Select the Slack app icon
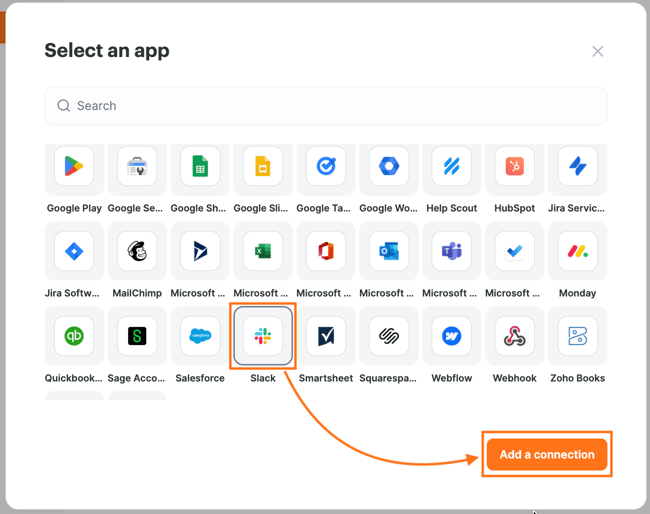The height and width of the screenshot is (514, 650). (x=263, y=336)
